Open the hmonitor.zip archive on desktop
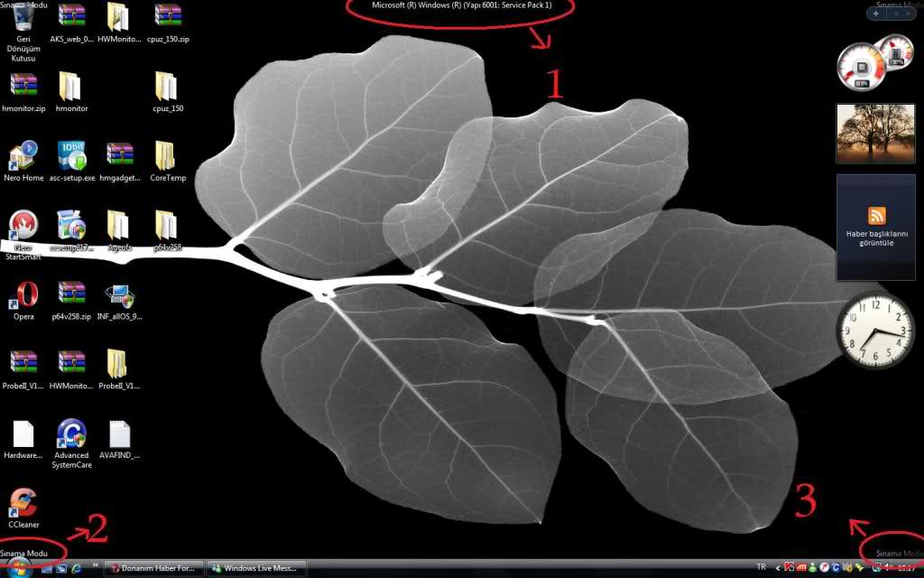This screenshot has height=578, width=924. [x=23, y=87]
